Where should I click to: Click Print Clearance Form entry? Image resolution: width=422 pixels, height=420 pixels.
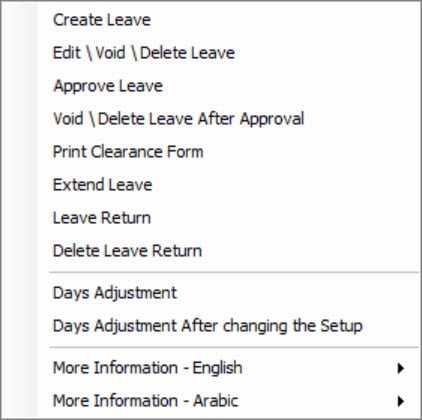click(x=228, y=152)
